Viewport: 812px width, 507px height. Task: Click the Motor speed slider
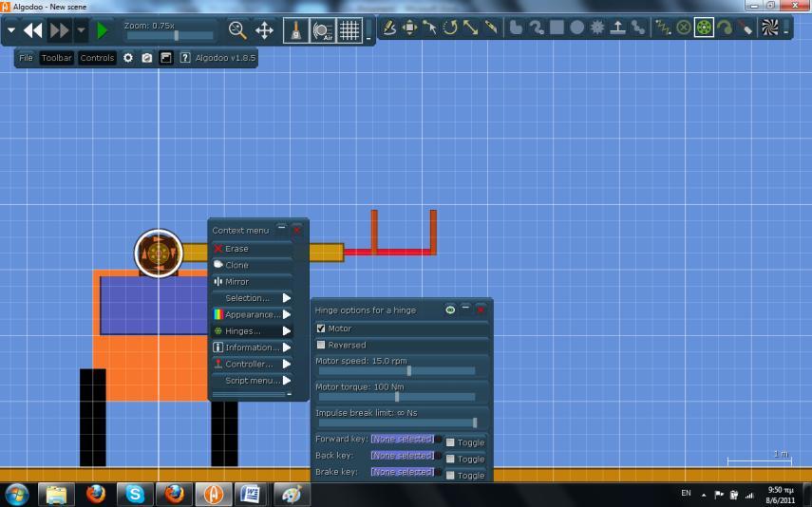coord(397,371)
